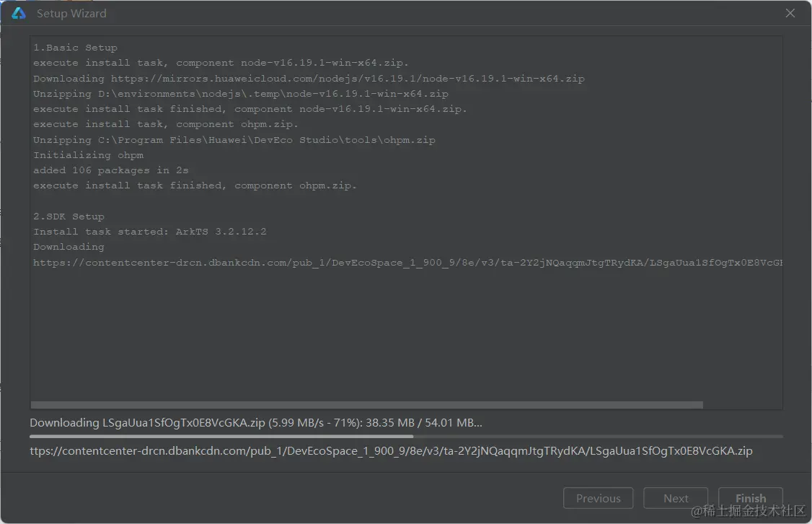Click the Previous button
Image resolution: width=812 pixels, height=524 pixels.
[x=598, y=498]
